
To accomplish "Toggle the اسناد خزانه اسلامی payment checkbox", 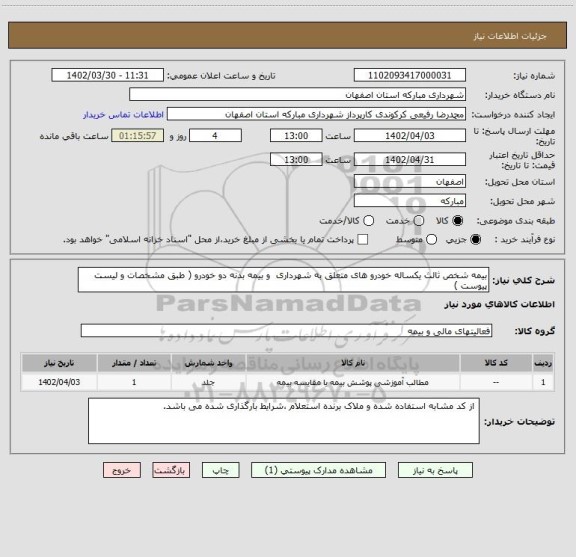I will point(363,240).
